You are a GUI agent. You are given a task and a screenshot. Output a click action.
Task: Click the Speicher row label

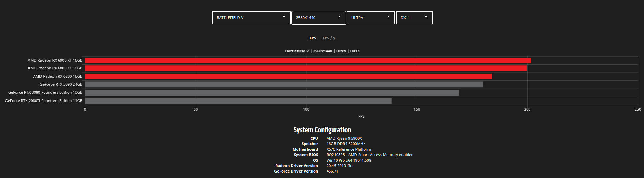pyautogui.click(x=310, y=144)
